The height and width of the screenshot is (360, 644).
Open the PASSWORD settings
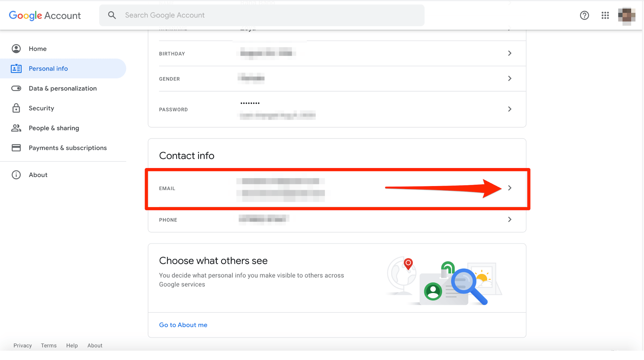tap(510, 109)
